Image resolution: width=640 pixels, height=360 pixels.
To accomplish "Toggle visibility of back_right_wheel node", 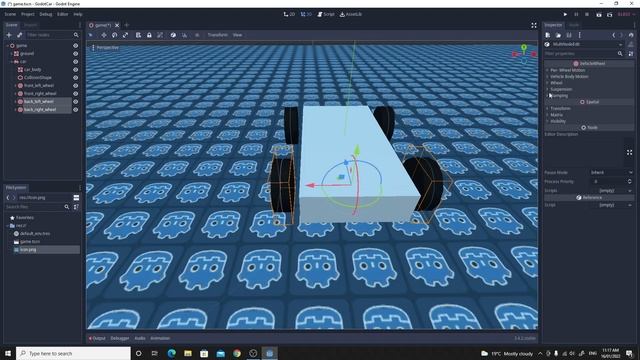I will pos(76,109).
